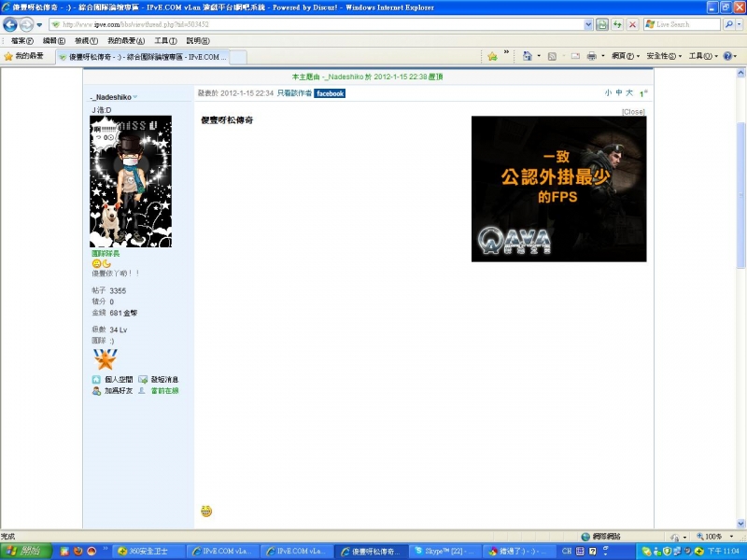Open the zoom level 100% control
The image size is (747, 560).
pos(714,537)
